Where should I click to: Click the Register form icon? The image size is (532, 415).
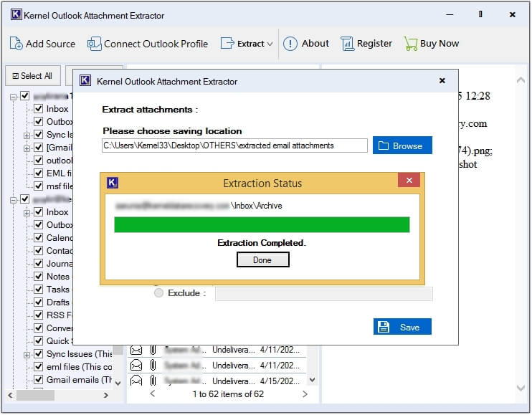coord(347,44)
